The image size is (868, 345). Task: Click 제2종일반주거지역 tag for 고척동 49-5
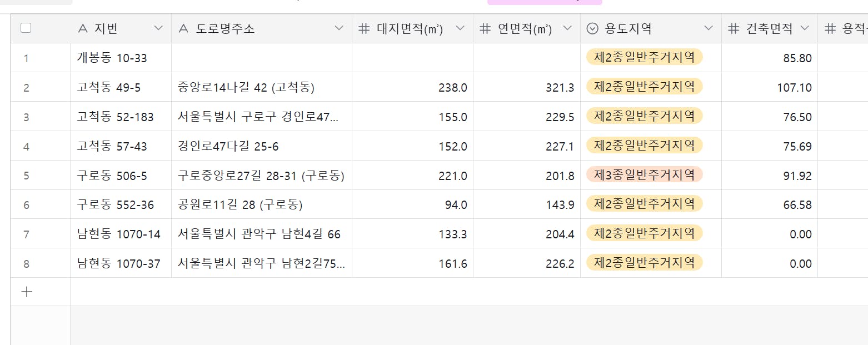point(645,86)
